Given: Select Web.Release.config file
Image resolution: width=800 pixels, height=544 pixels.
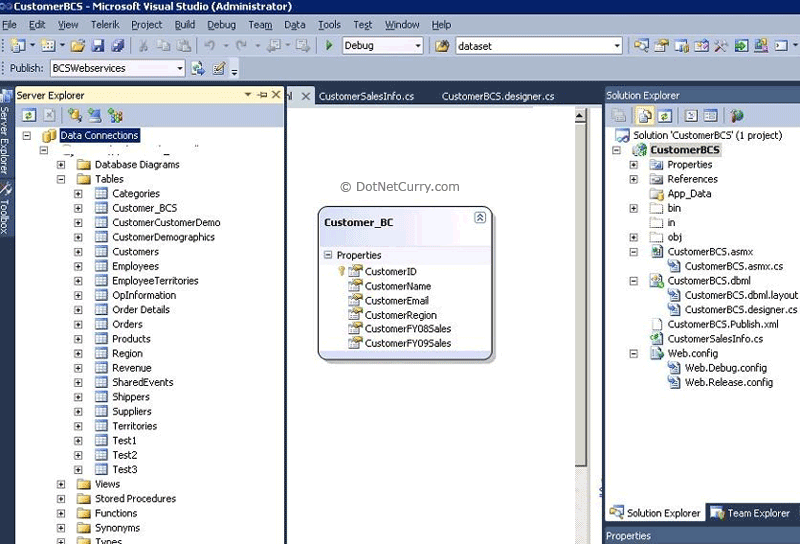Looking at the screenshot, I should [728, 383].
